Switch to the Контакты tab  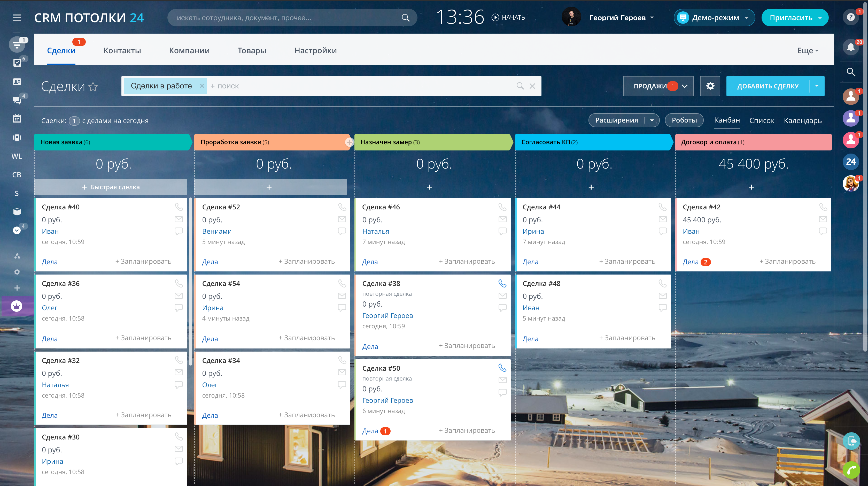pyautogui.click(x=122, y=51)
